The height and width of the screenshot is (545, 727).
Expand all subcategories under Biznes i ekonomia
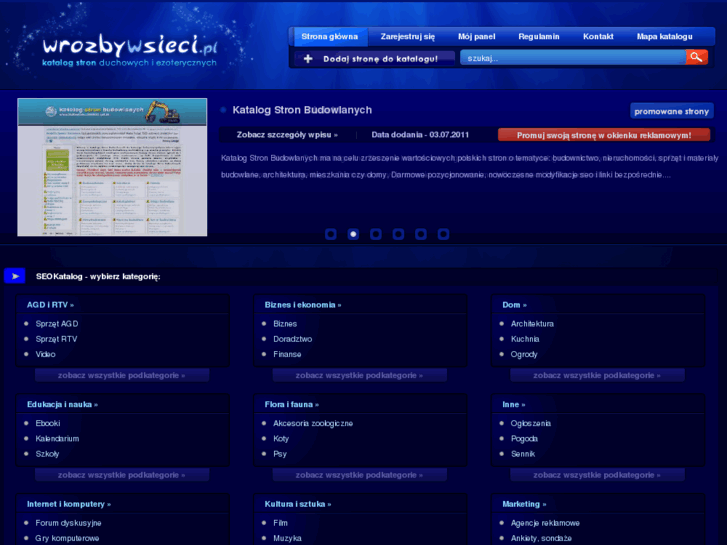359,375
